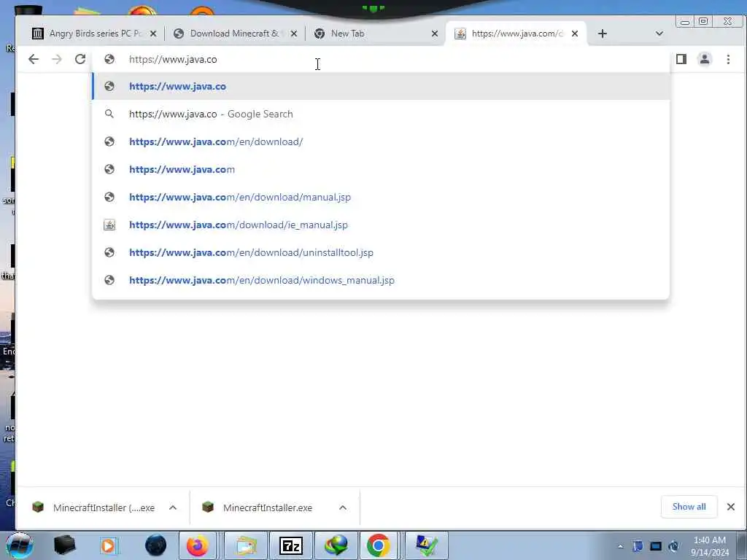The height and width of the screenshot is (560, 747).
Task: Expand options for MinecraftInstaller.exe download
Action: point(343,507)
